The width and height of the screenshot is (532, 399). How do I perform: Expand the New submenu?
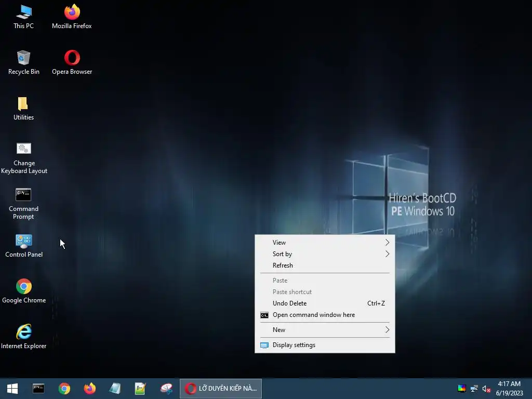[x=325, y=330]
